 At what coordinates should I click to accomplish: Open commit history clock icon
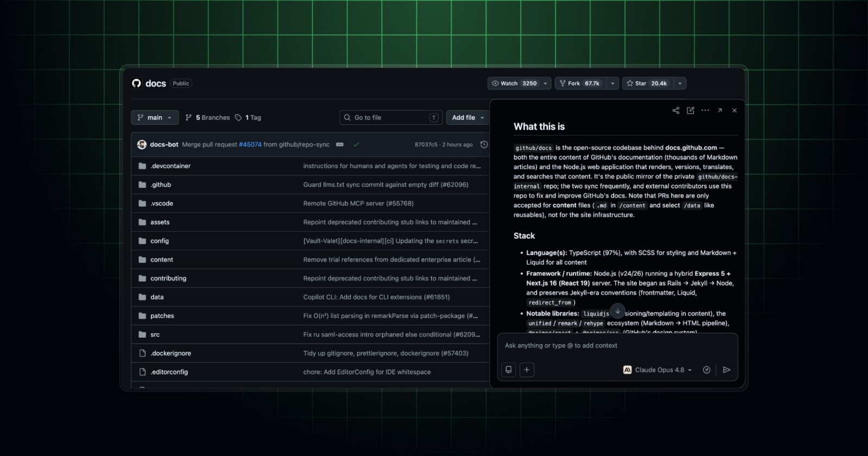[484, 144]
